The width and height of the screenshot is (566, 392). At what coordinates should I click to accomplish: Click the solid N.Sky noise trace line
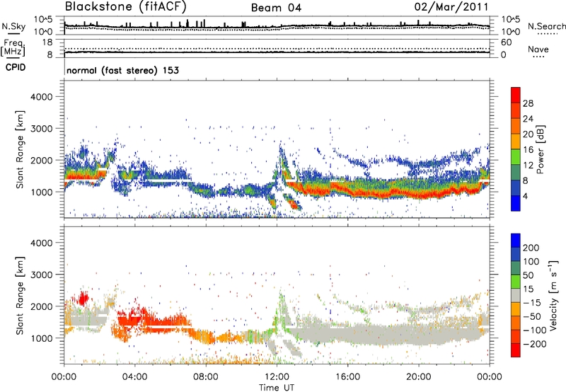coord(277,26)
